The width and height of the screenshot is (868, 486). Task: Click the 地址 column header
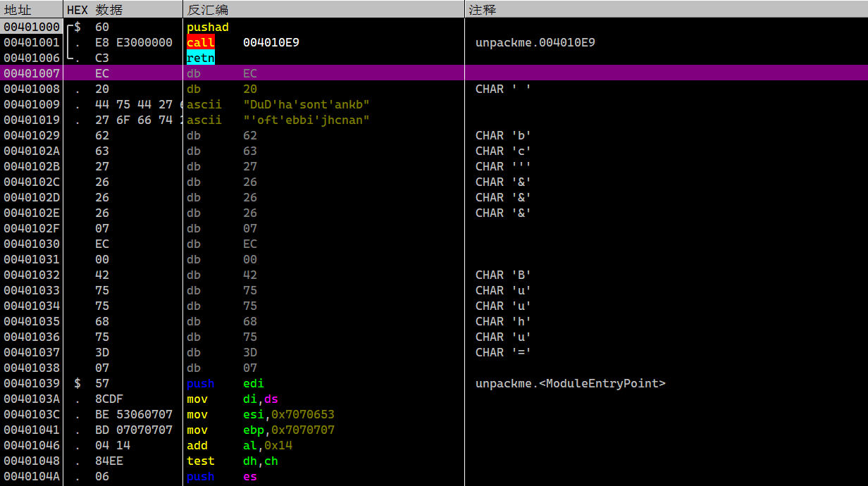click(18, 10)
